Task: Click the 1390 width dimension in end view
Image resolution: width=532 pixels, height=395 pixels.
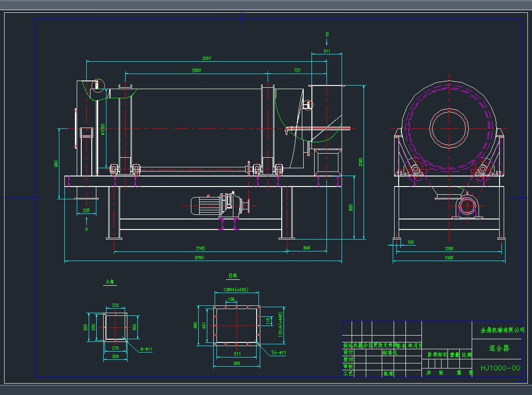Action: pyautogui.click(x=449, y=258)
